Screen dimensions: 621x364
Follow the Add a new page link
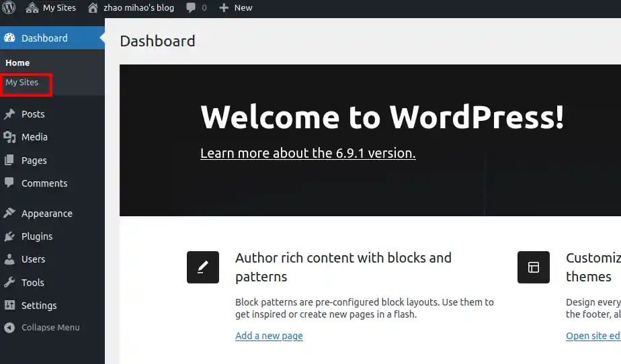[x=269, y=336]
